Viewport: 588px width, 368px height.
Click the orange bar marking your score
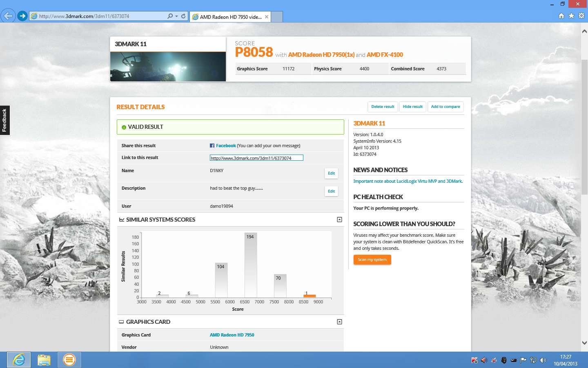(310, 296)
